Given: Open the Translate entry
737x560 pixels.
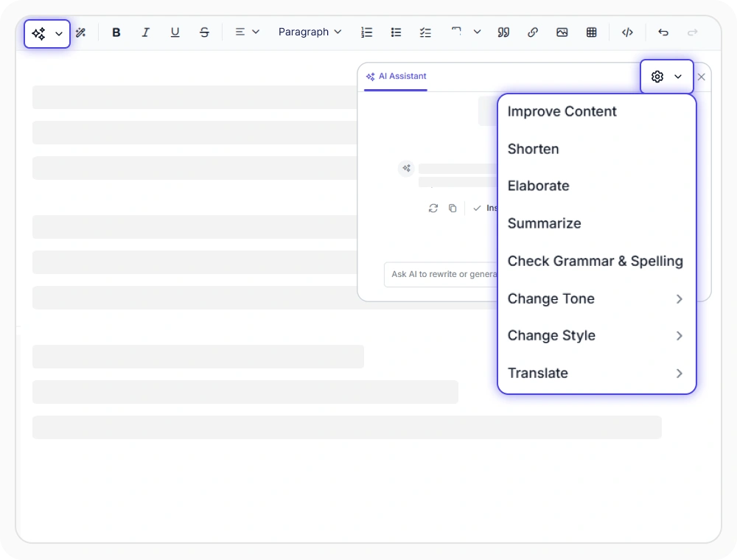Looking at the screenshot, I should click(x=596, y=373).
